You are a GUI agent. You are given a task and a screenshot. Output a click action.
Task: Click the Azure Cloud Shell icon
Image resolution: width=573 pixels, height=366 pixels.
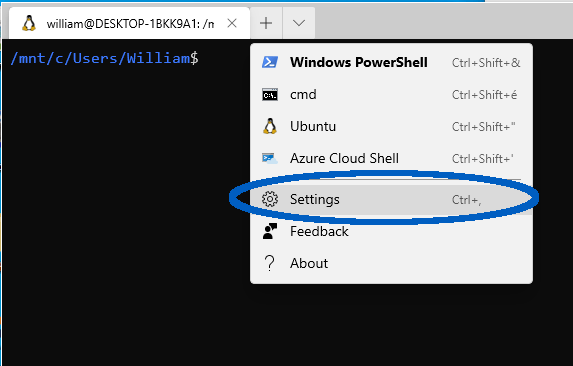(270, 159)
